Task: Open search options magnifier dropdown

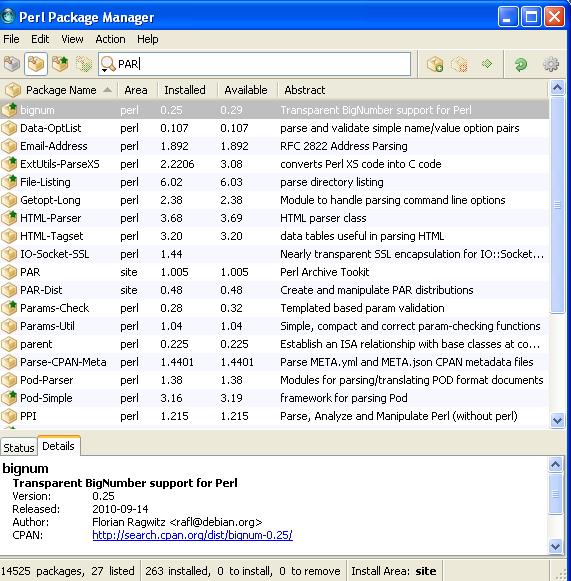Action: click(x=107, y=64)
